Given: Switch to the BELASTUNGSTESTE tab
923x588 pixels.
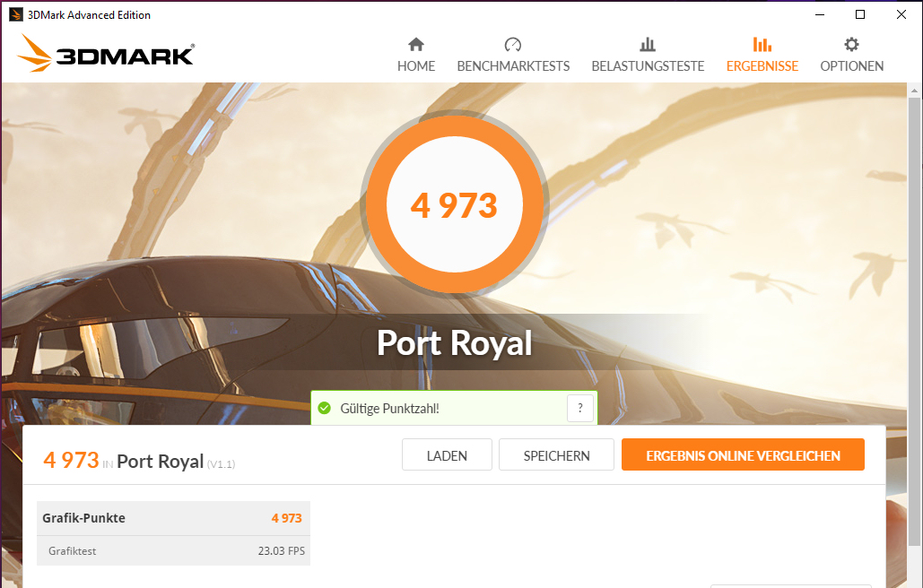Looking at the screenshot, I should coord(648,65).
